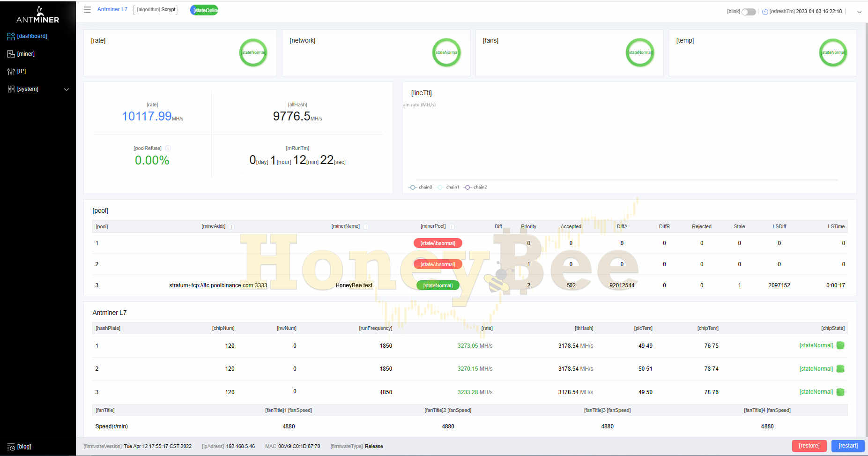Toggle chain0 legend in the chart

(x=420, y=187)
